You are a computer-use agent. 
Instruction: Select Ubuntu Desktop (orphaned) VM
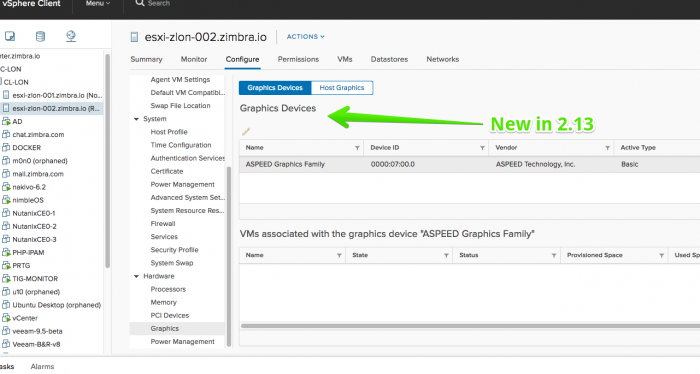pos(56,305)
